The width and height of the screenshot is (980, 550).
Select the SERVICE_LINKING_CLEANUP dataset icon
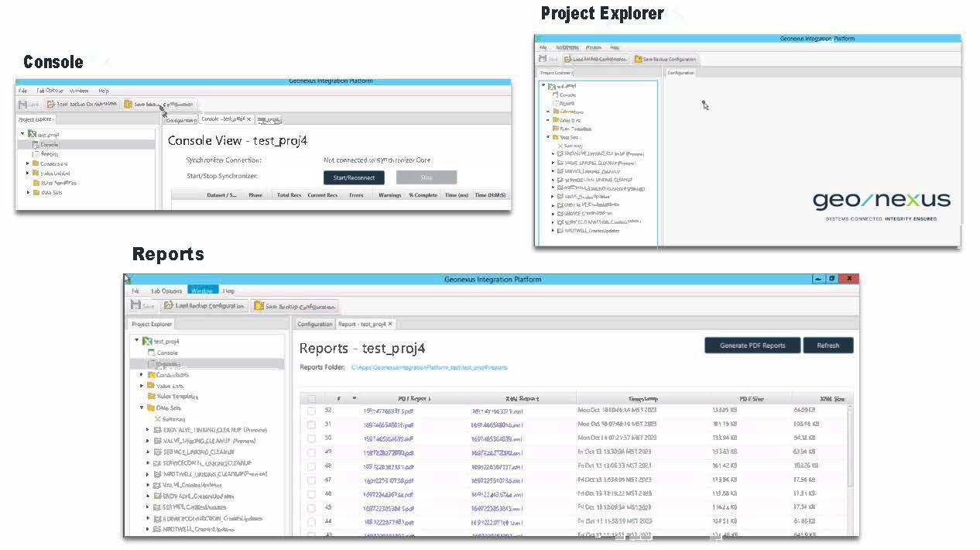point(157,452)
